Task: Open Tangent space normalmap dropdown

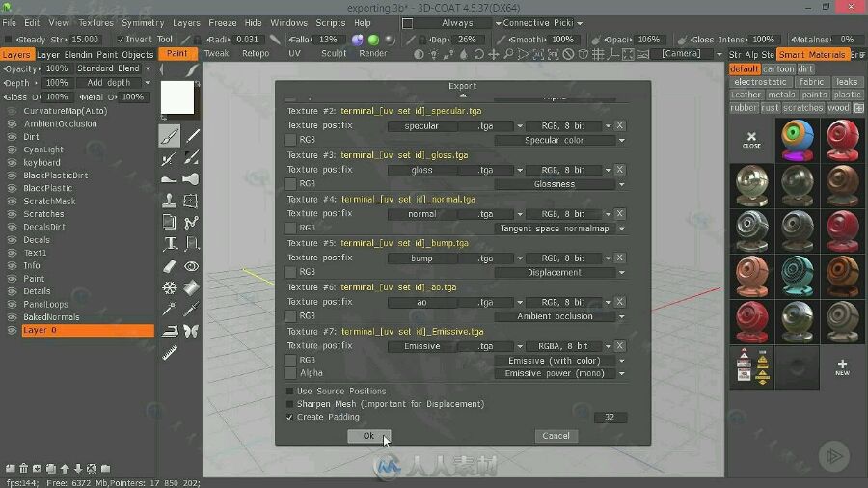Action: pyautogui.click(x=560, y=229)
